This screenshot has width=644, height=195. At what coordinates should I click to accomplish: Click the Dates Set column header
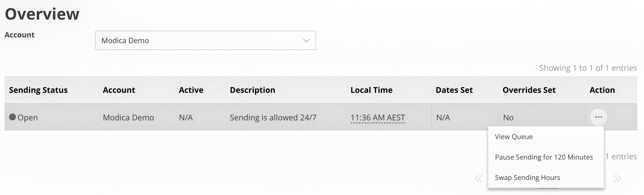[454, 90]
